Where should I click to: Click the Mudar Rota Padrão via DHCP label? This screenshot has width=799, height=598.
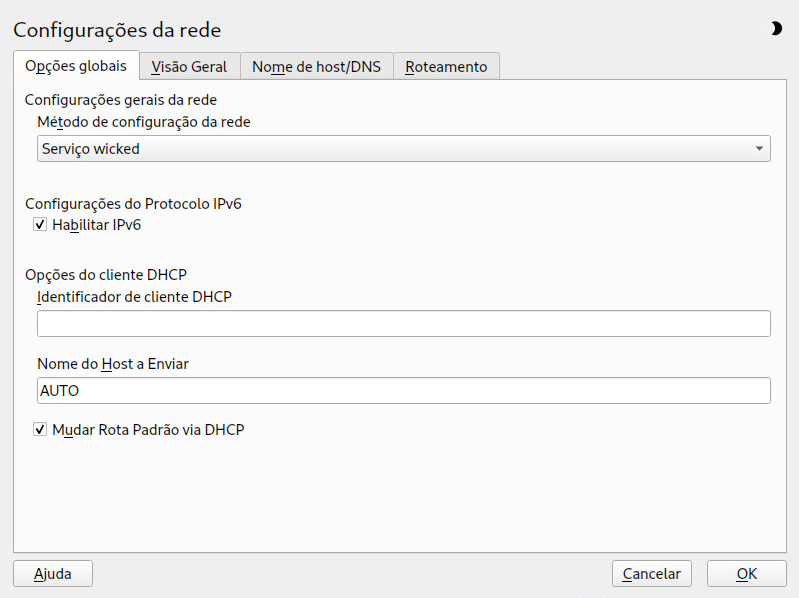[148, 429]
